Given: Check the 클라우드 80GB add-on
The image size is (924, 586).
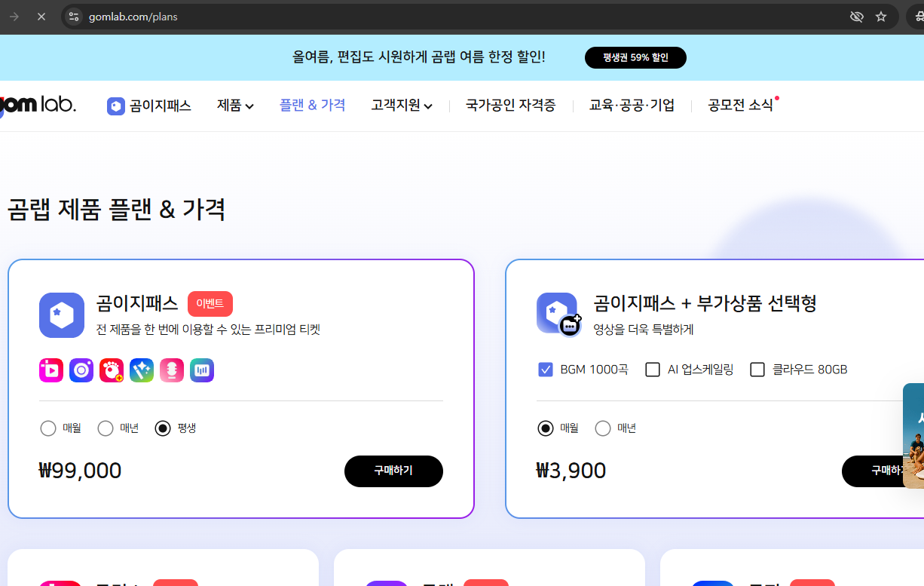Looking at the screenshot, I should pos(757,370).
